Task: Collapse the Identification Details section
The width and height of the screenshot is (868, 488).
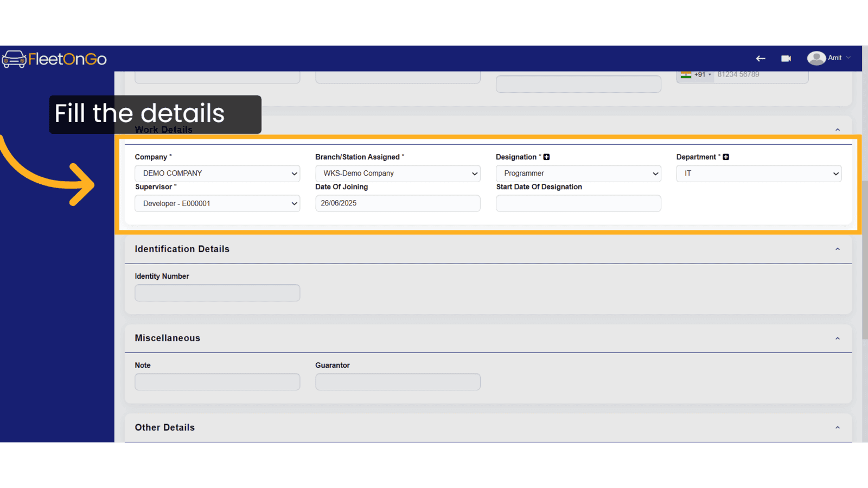Action: [838, 249]
